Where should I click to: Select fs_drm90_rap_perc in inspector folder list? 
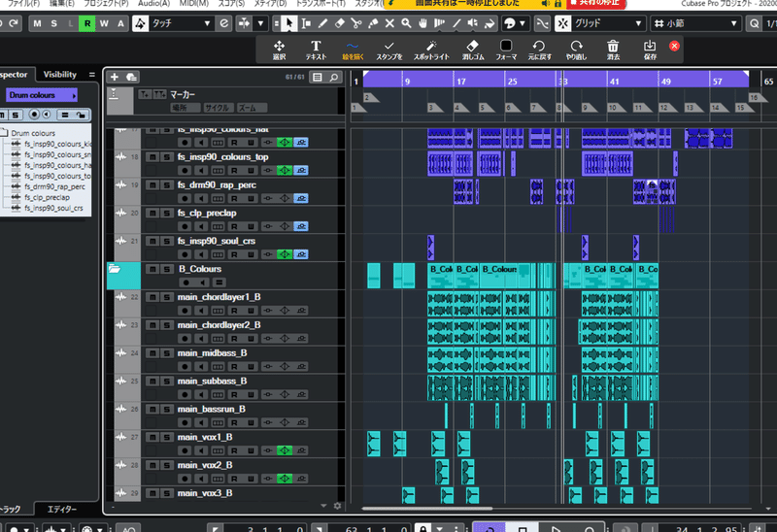(x=54, y=186)
